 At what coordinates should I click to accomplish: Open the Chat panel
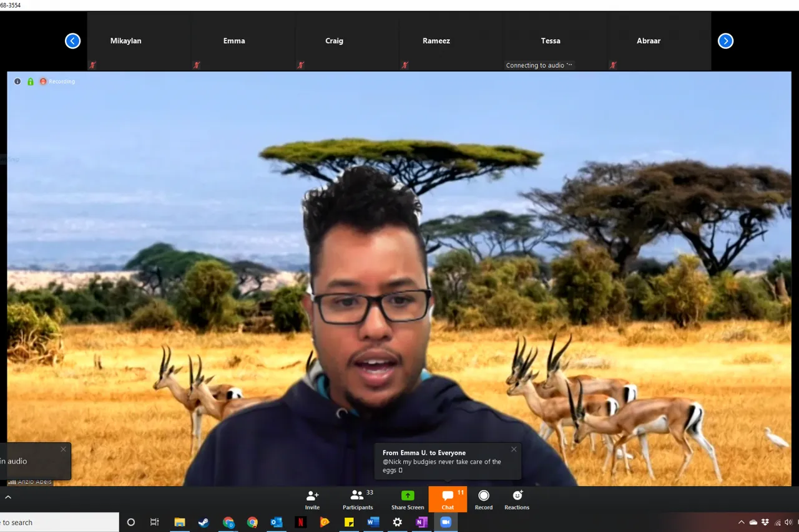coord(448,499)
